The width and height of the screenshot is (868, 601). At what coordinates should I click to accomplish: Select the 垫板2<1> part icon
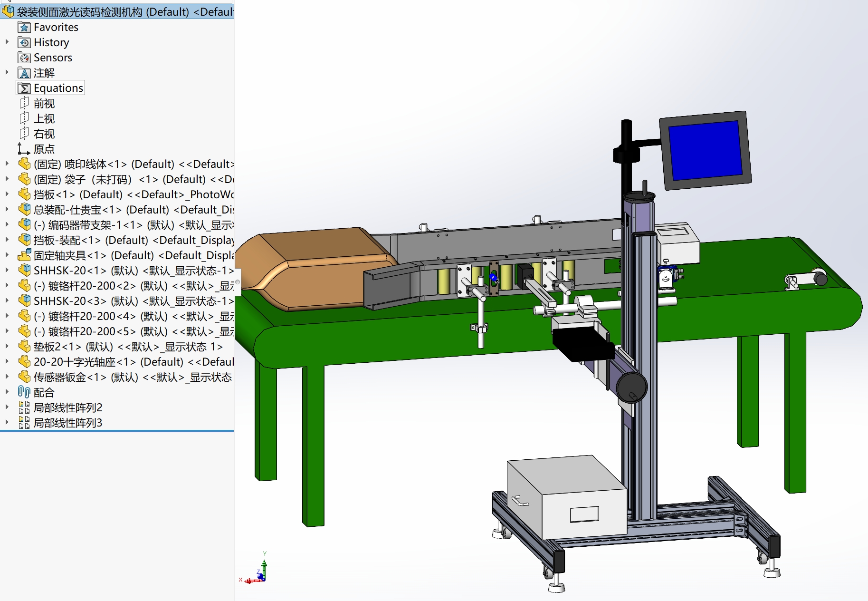coord(24,347)
